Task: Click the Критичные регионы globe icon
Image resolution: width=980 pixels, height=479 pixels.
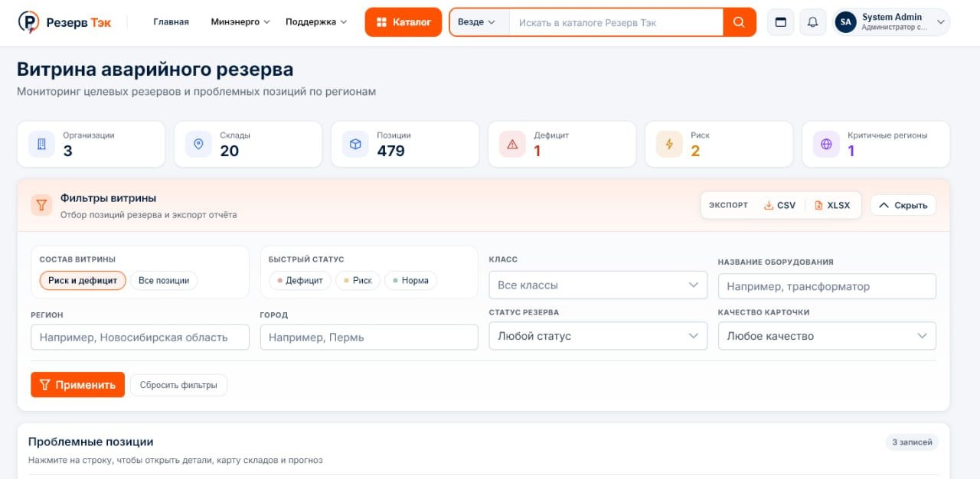Action: [826, 144]
